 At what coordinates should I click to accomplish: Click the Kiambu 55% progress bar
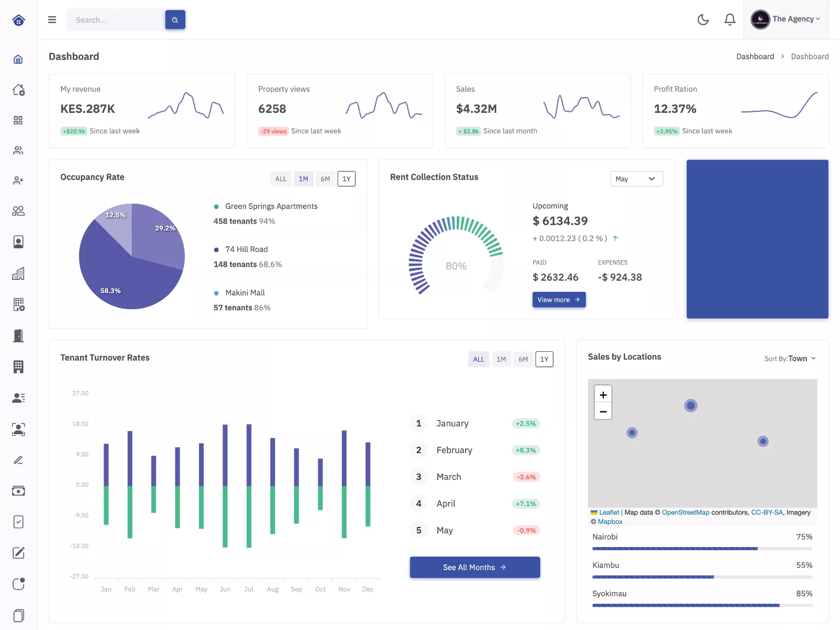pos(702,577)
